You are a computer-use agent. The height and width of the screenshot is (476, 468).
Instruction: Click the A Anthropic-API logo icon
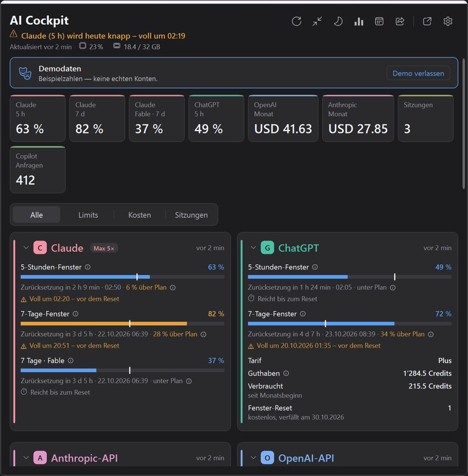(40, 458)
